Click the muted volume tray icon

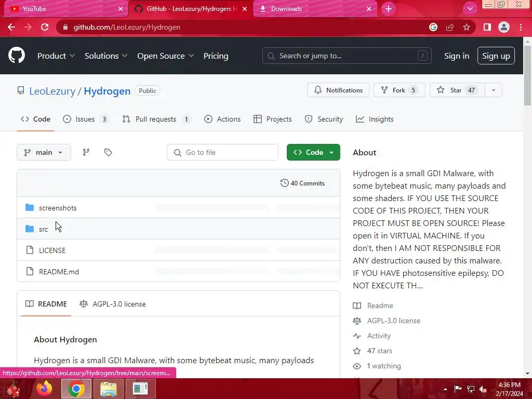click(x=483, y=389)
